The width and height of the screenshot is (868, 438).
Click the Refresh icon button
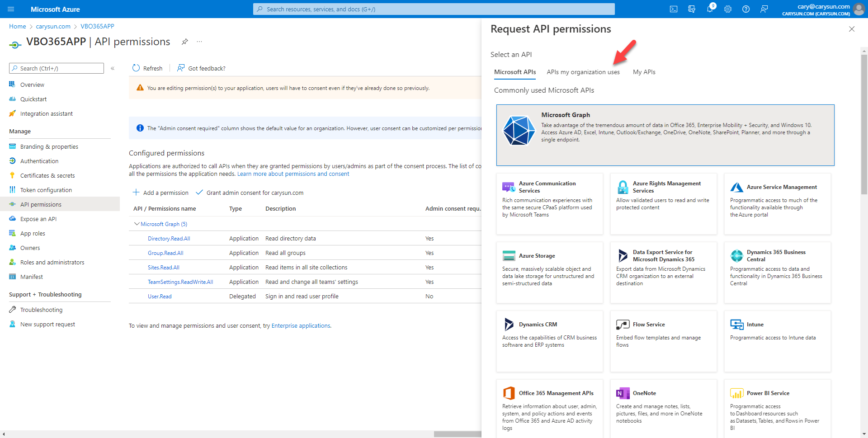coord(147,68)
